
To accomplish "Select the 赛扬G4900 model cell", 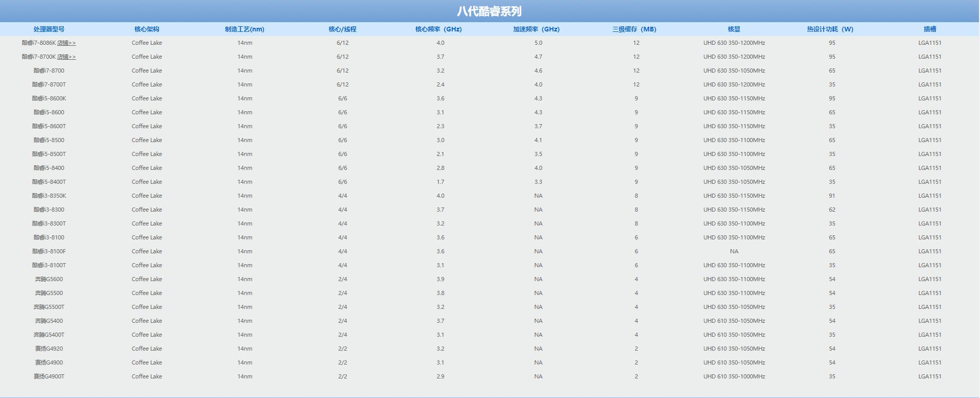I will coord(49,362).
